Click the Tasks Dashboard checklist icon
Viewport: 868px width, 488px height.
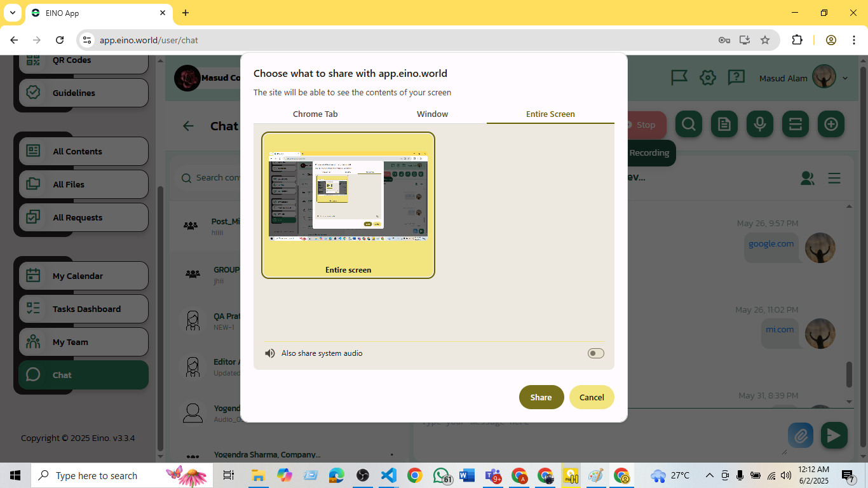(34, 309)
